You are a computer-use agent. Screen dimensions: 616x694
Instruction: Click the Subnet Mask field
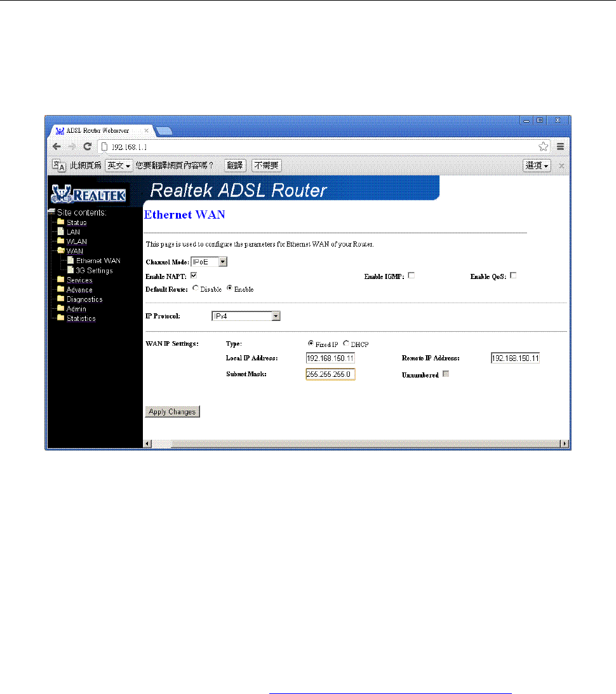(x=330, y=374)
